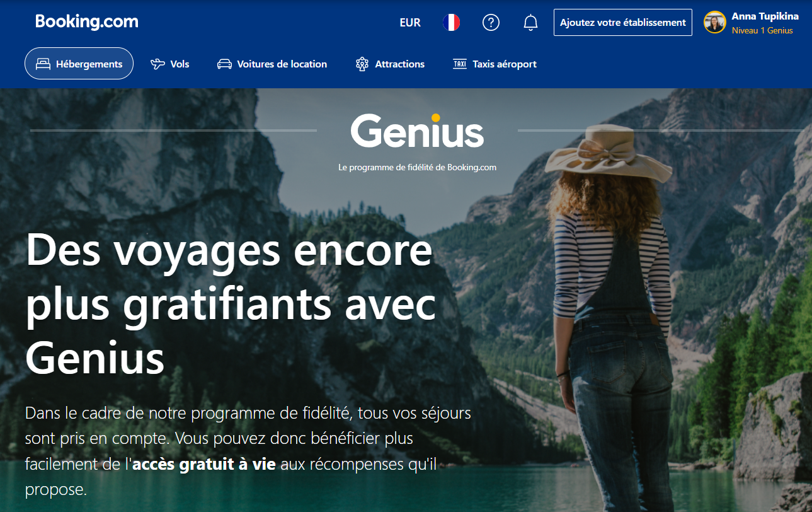The image size is (812, 512).
Task: Open the Anna Tupikina account menu
Action: 765,16
